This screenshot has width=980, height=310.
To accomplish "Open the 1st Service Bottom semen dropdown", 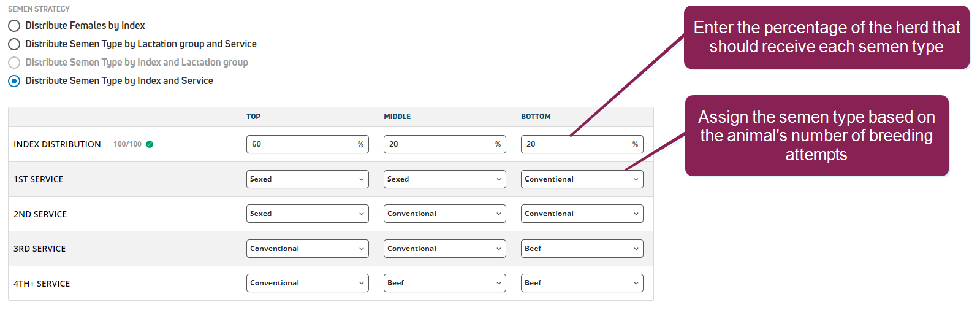I will tap(582, 179).
